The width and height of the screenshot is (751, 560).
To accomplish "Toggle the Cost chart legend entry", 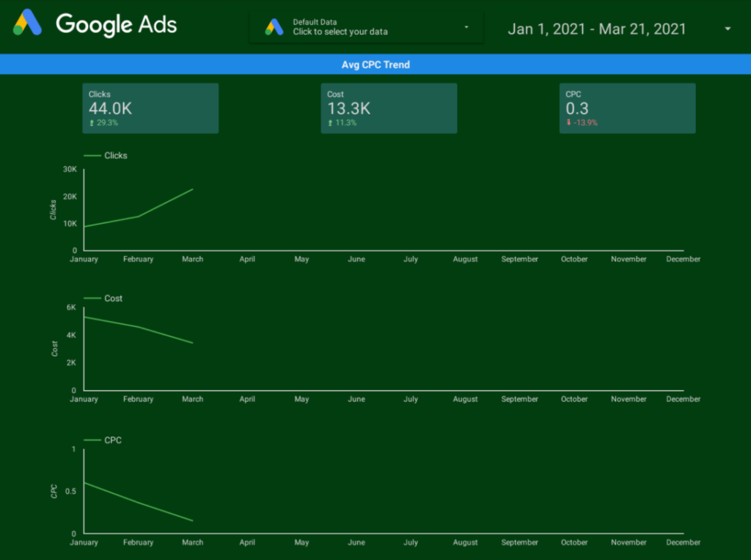I will tap(103, 298).
